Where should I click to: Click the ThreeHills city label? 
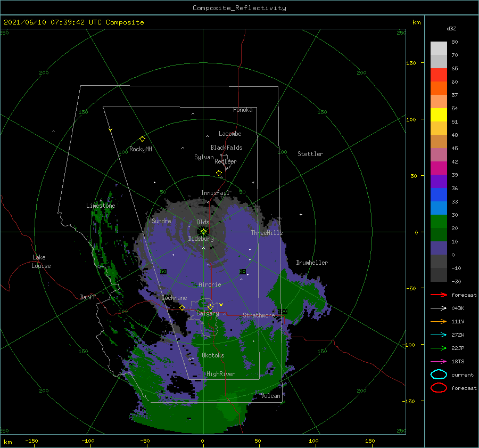click(x=267, y=233)
